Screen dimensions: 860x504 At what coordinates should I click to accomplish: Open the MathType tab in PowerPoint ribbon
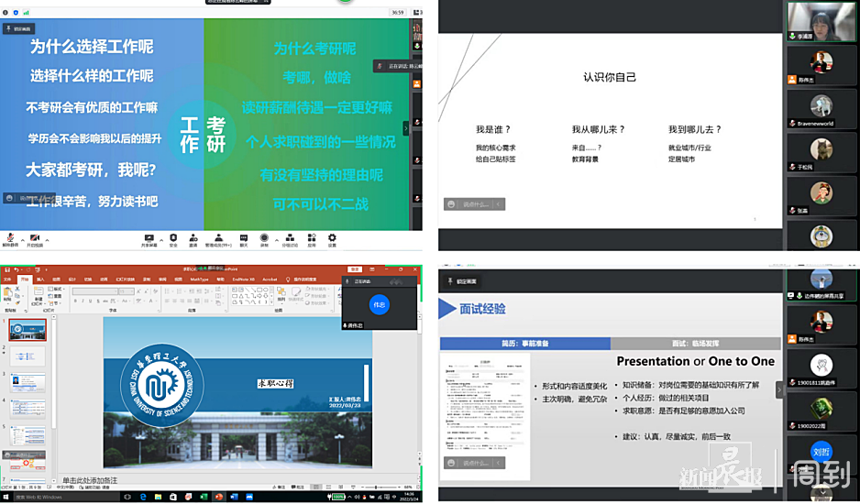coord(199,279)
